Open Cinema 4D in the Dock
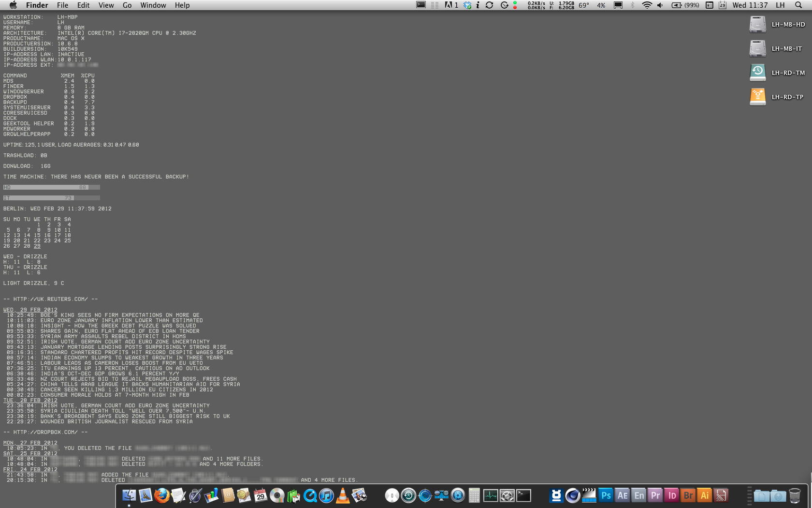Viewport: 812px width, 508px height. pos(573,495)
